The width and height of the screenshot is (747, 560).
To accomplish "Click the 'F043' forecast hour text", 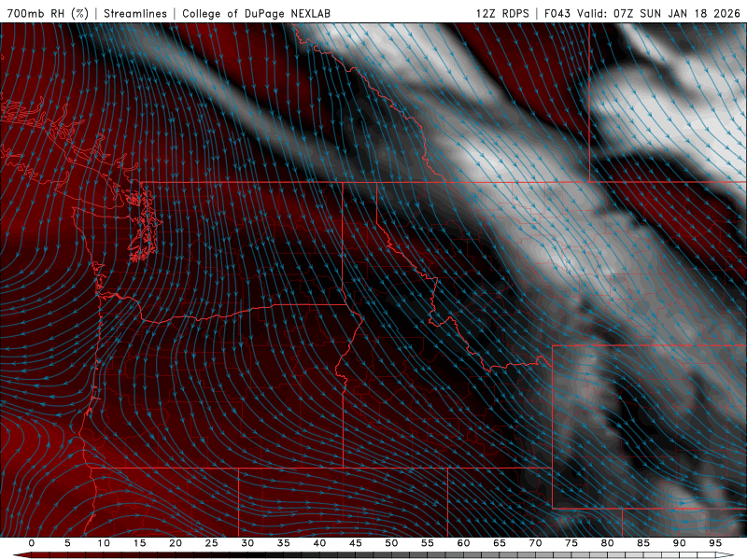I will tap(557, 13).
